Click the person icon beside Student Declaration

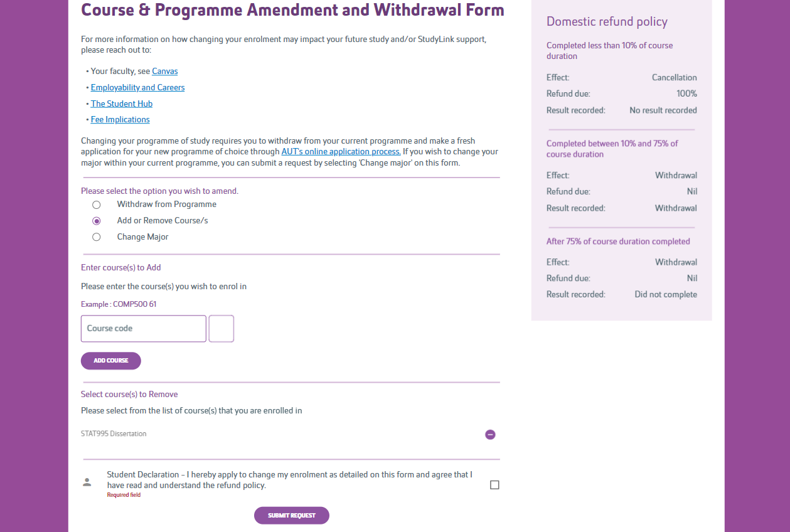[x=87, y=481]
